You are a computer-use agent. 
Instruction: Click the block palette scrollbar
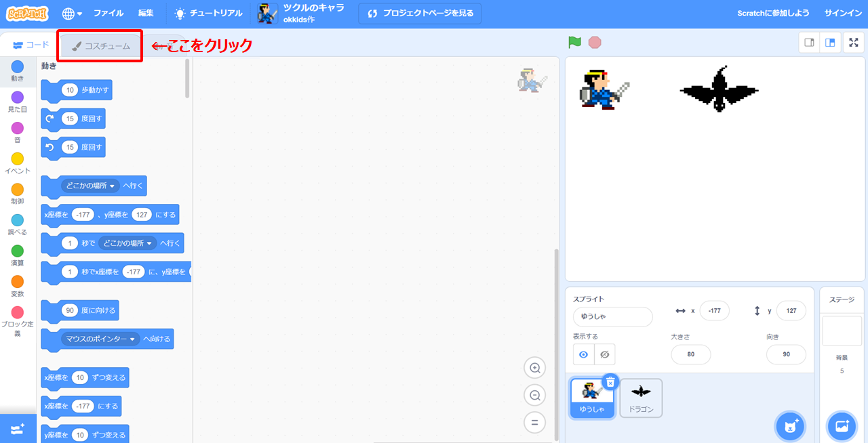pos(188,78)
